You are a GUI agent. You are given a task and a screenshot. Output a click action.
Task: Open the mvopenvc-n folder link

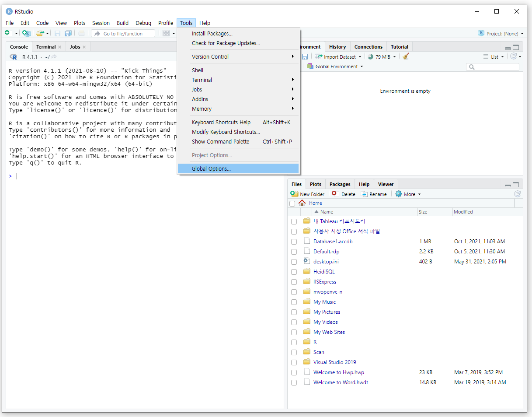pos(328,292)
